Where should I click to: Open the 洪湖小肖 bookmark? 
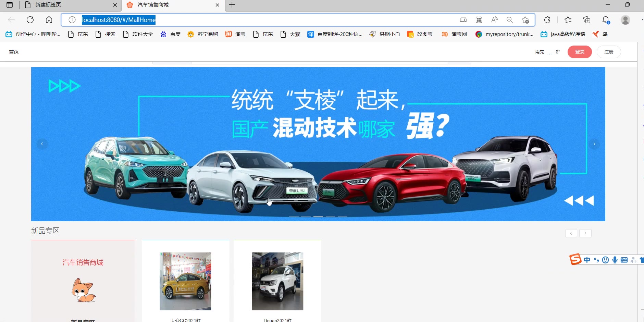point(385,34)
